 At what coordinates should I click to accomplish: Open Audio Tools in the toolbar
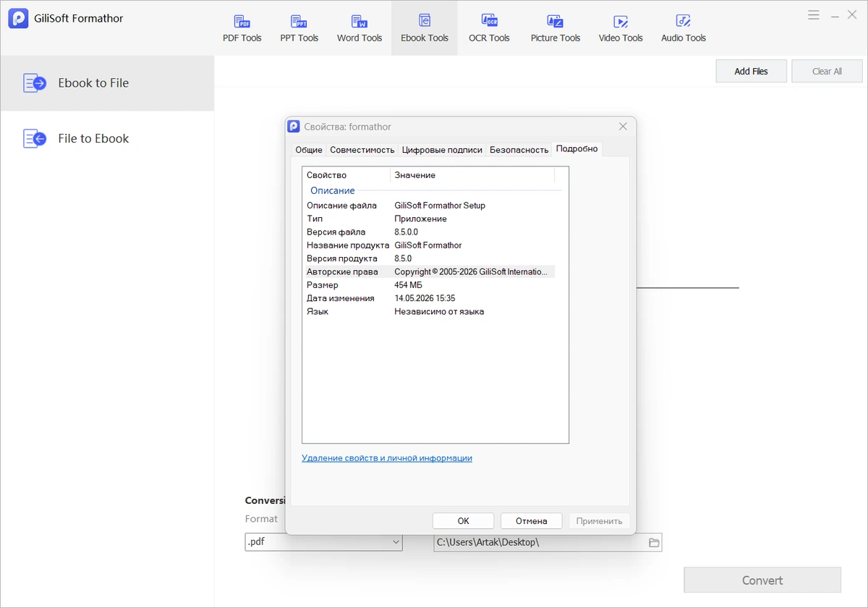pos(683,28)
